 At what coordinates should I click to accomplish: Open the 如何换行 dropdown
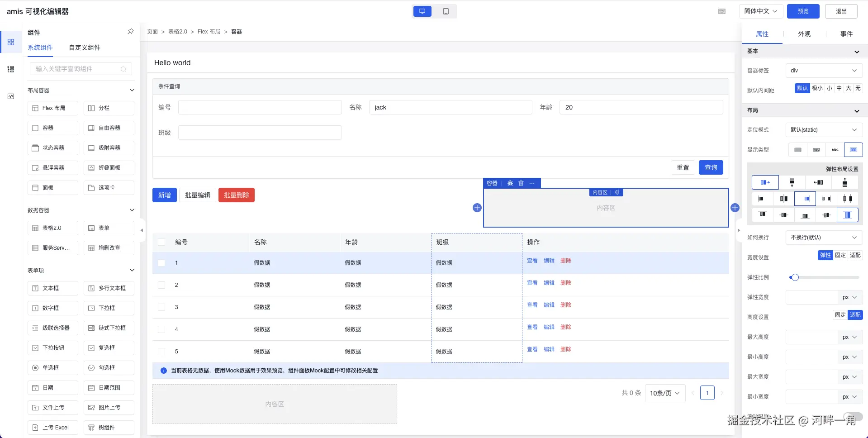824,238
